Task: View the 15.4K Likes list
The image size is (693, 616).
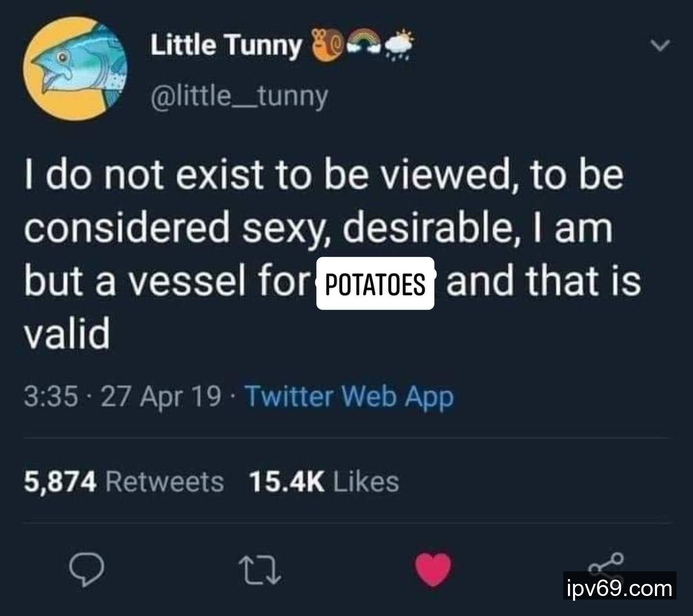Action: 324,482
